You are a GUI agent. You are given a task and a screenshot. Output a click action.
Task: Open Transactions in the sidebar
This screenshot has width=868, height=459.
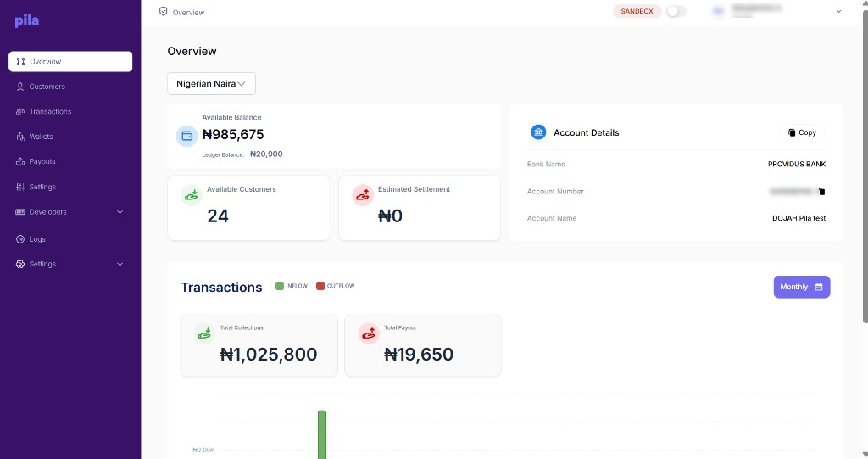50,111
